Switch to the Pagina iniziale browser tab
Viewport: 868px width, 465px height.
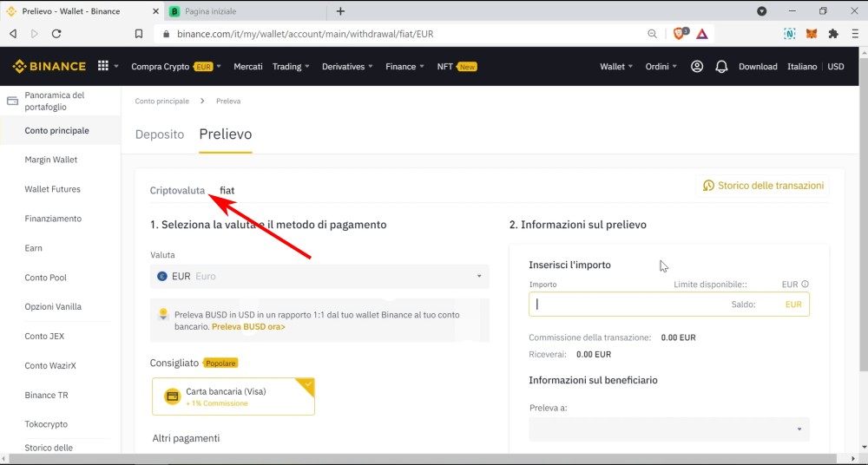pyautogui.click(x=247, y=11)
